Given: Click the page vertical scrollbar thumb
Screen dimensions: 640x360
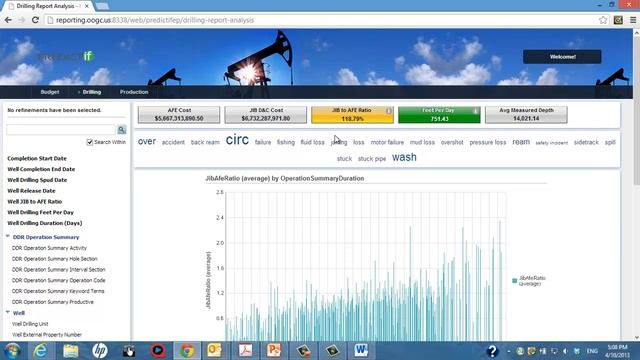Looking at the screenshot, I should 636,110.
